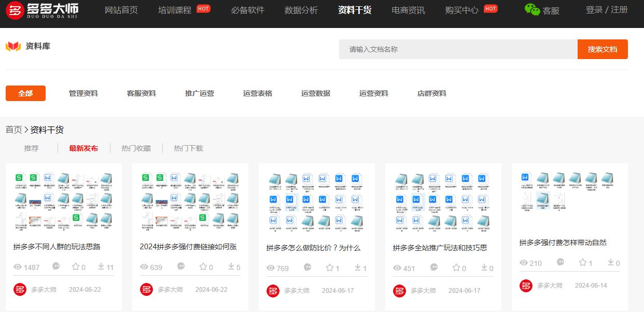This screenshot has height=312, width=644.
Task: Click the download icon on 拼多多强付费怎样带动 card
Action: click(x=611, y=262)
